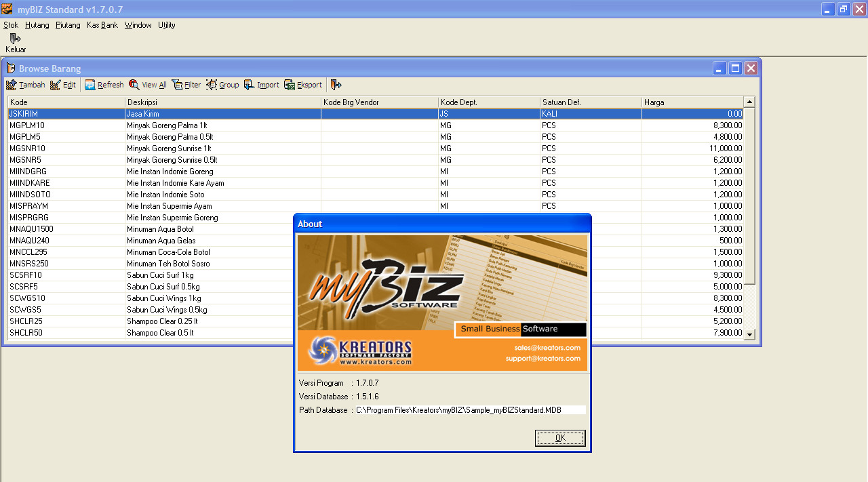Click the Import toolbar icon
868x482 pixels.
tap(250, 85)
